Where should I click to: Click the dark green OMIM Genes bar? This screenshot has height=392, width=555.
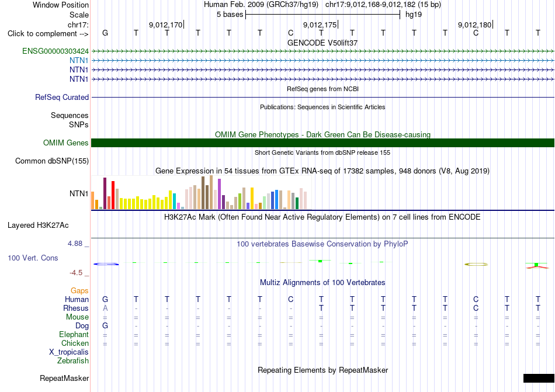[x=323, y=143]
